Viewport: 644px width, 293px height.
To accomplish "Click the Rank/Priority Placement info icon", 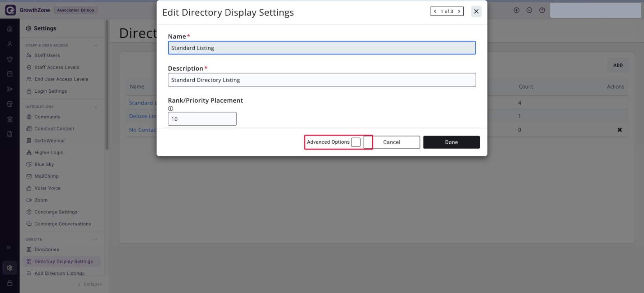I will tap(170, 108).
